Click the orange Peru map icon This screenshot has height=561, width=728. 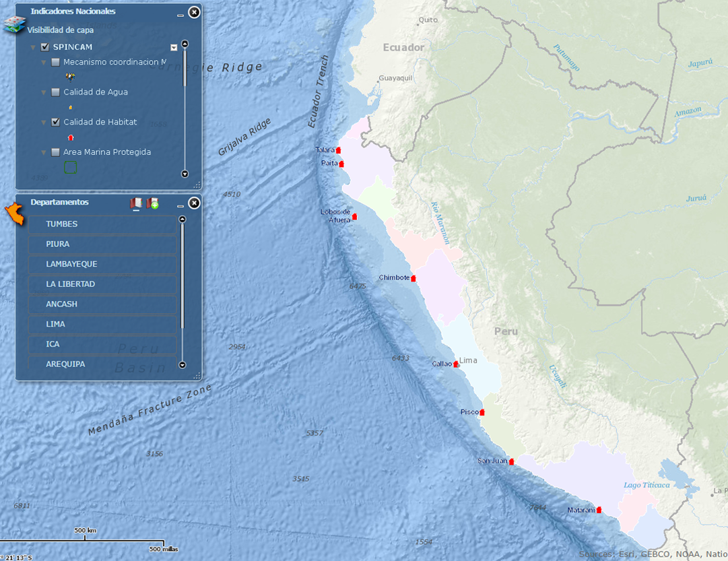pyautogui.click(x=13, y=213)
